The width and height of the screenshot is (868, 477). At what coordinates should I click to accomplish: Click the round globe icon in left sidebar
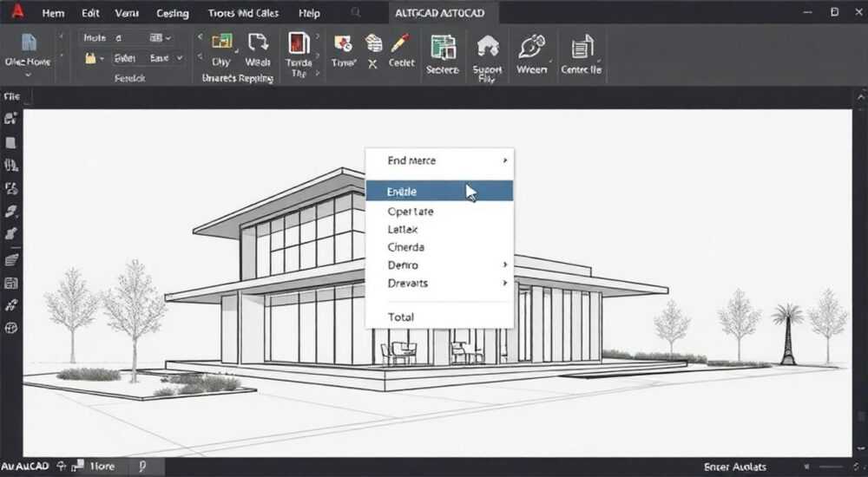click(11, 328)
